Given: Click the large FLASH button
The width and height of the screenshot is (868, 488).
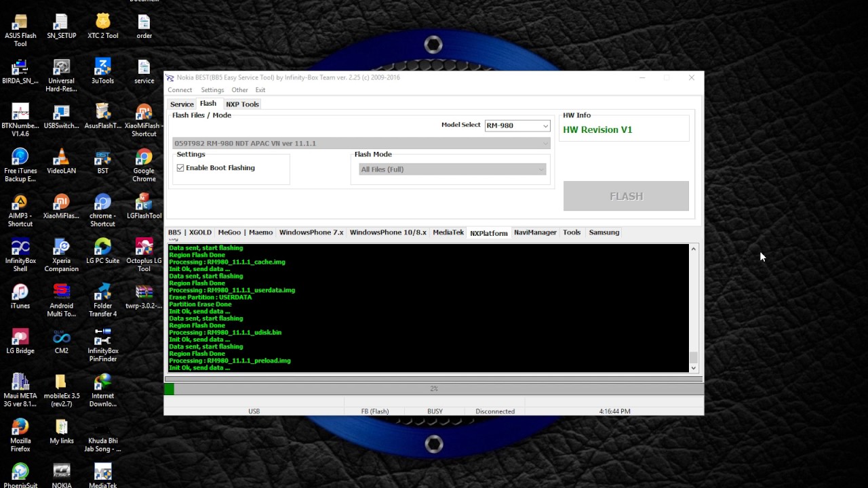Looking at the screenshot, I should point(626,196).
